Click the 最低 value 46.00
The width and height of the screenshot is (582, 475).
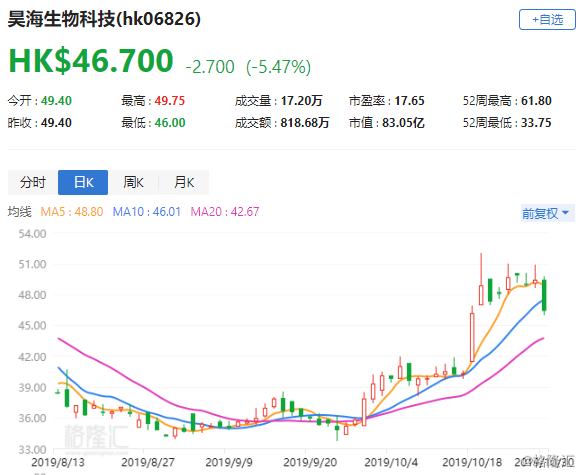[170, 122]
